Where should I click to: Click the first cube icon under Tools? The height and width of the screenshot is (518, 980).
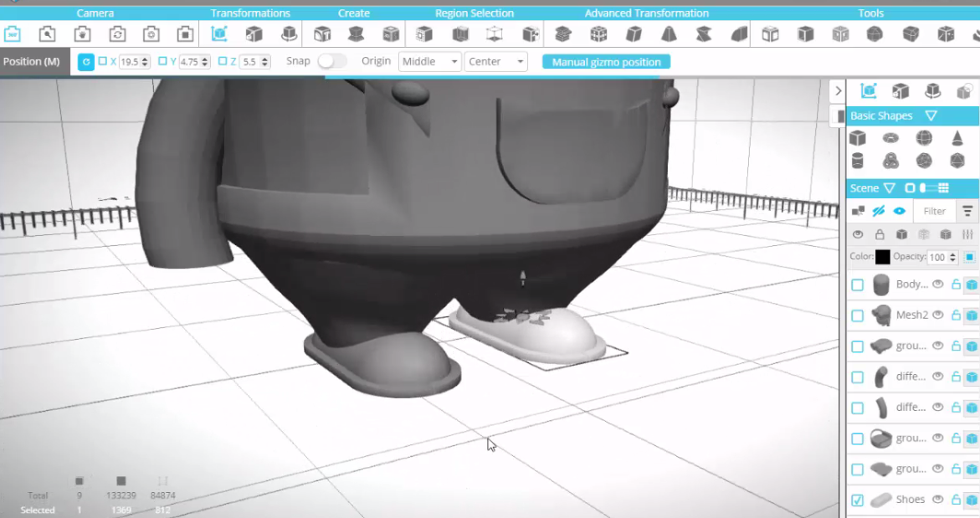click(x=771, y=33)
